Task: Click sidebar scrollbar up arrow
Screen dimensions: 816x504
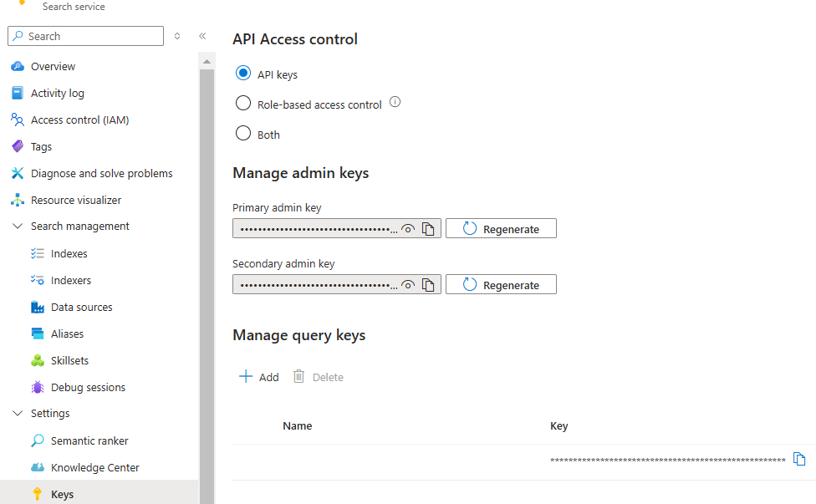Action: coord(207,62)
